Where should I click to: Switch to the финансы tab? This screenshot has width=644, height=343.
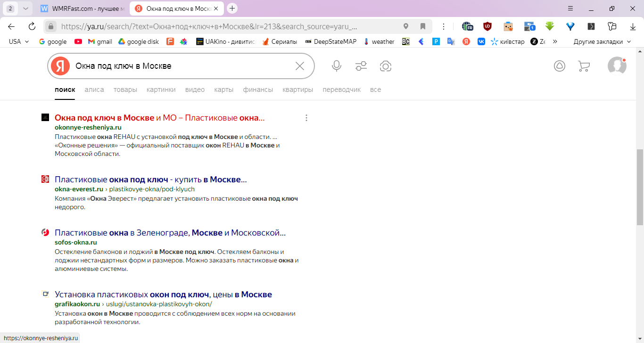(258, 90)
